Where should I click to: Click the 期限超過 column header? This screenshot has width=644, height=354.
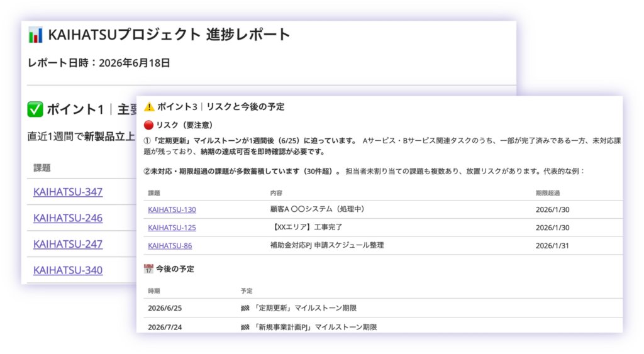tap(548, 193)
